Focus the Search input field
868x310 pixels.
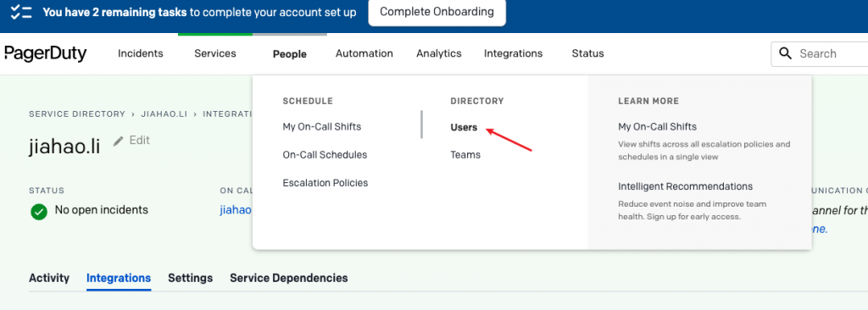coord(820,53)
